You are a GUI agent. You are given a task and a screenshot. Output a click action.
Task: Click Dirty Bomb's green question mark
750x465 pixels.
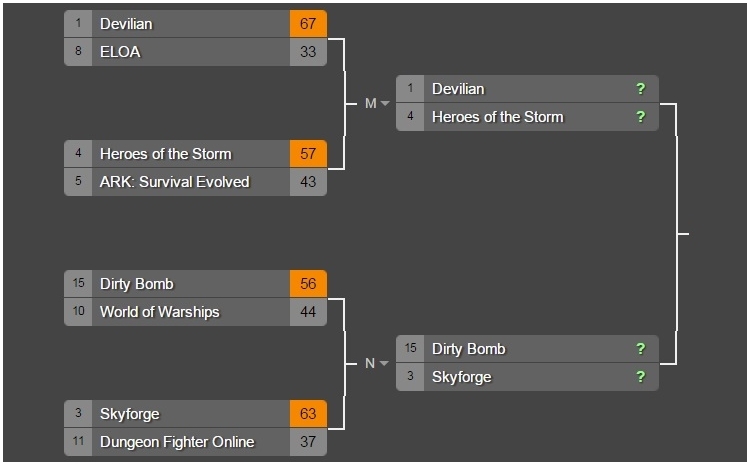tap(640, 349)
